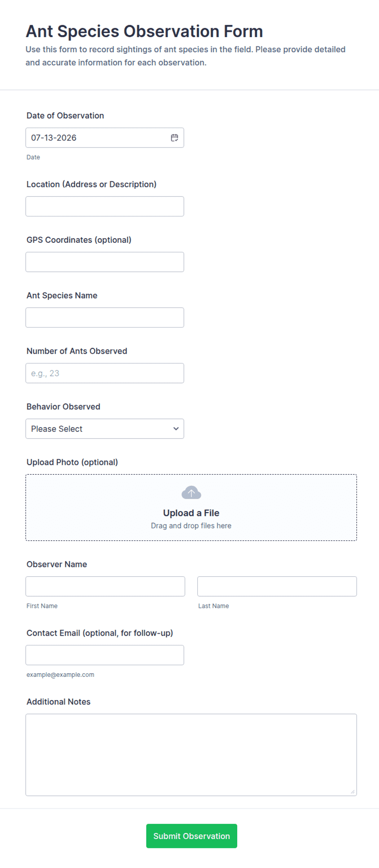Select the GPS Coordinates input box
The width and height of the screenshot is (379, 868).
(105, 262)
